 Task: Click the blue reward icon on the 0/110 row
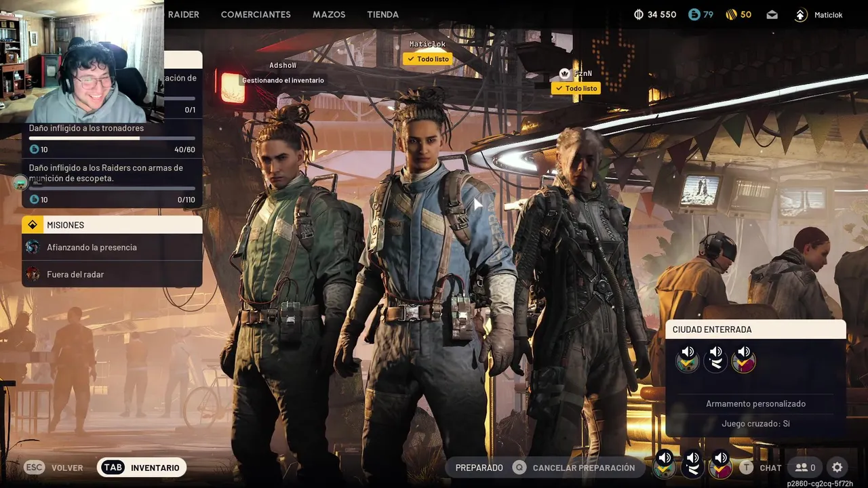34,200
